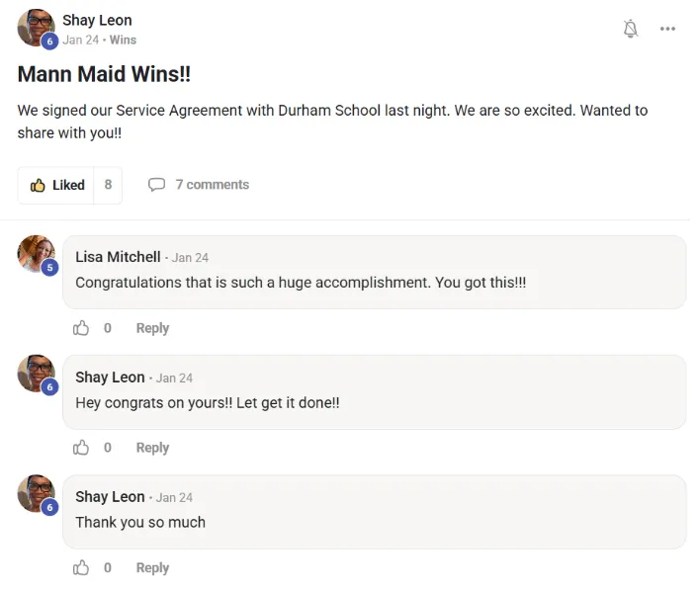The height and width of the screenshot is (589, 700).
Task: Click the notification bell icon on post
Action: 631,29
